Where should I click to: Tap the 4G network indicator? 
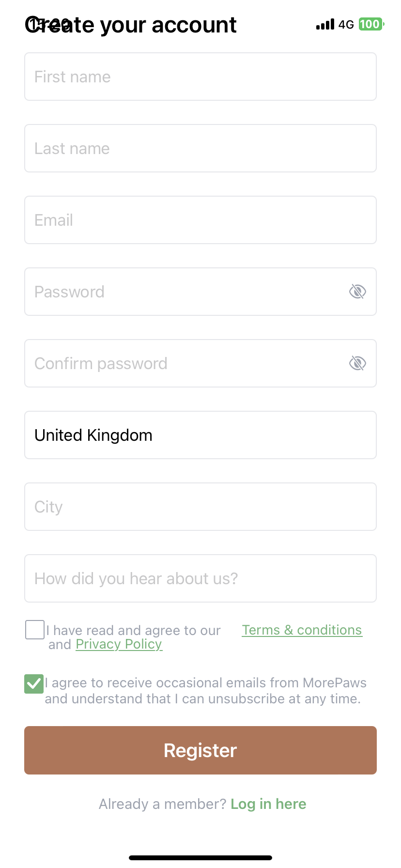point(346,24)
